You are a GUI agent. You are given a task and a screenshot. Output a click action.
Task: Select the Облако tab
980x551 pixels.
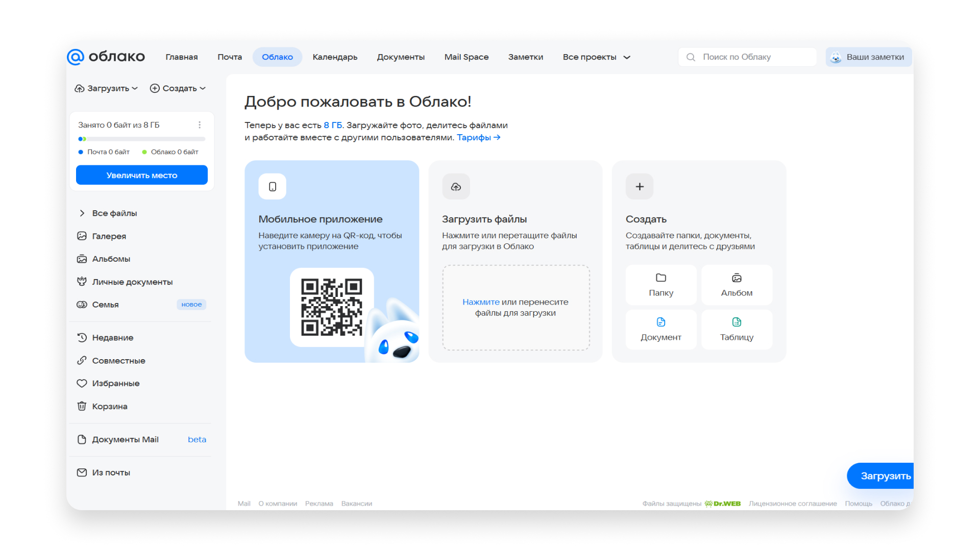point(277,57)
